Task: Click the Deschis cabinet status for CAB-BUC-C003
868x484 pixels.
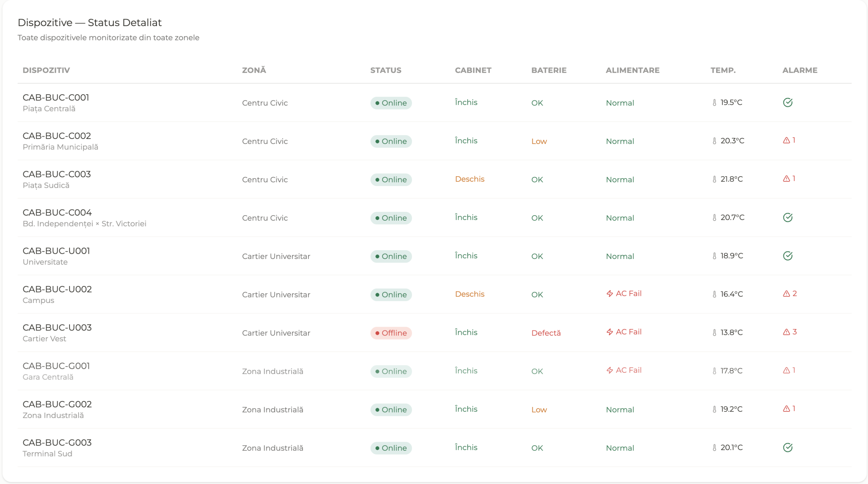Action: [x=470, y=179]
